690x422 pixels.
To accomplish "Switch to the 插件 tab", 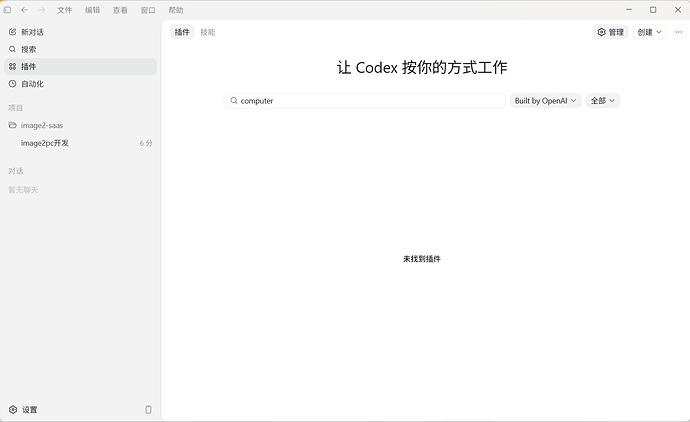I will coord(182,32).
